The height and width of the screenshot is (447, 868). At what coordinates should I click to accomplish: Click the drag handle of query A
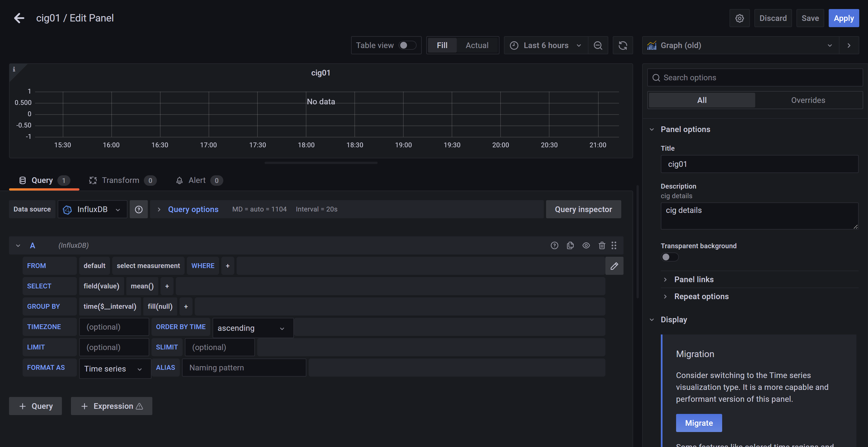click(x=614, y=245)
